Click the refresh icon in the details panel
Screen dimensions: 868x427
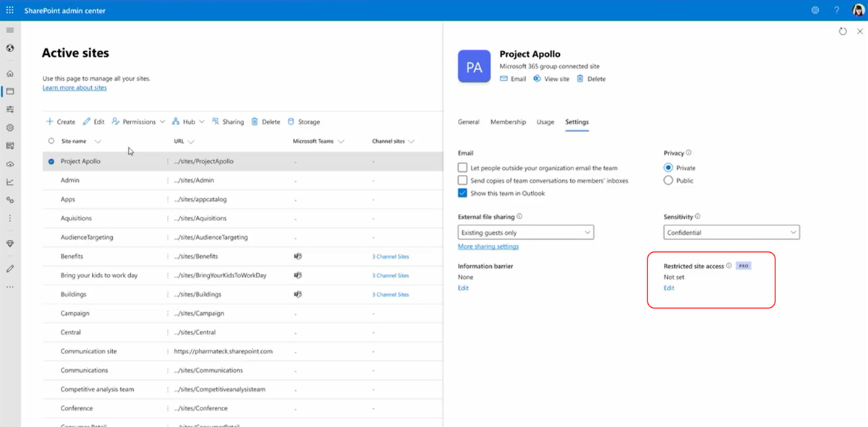pyautogui.click(x=843, y=32)
